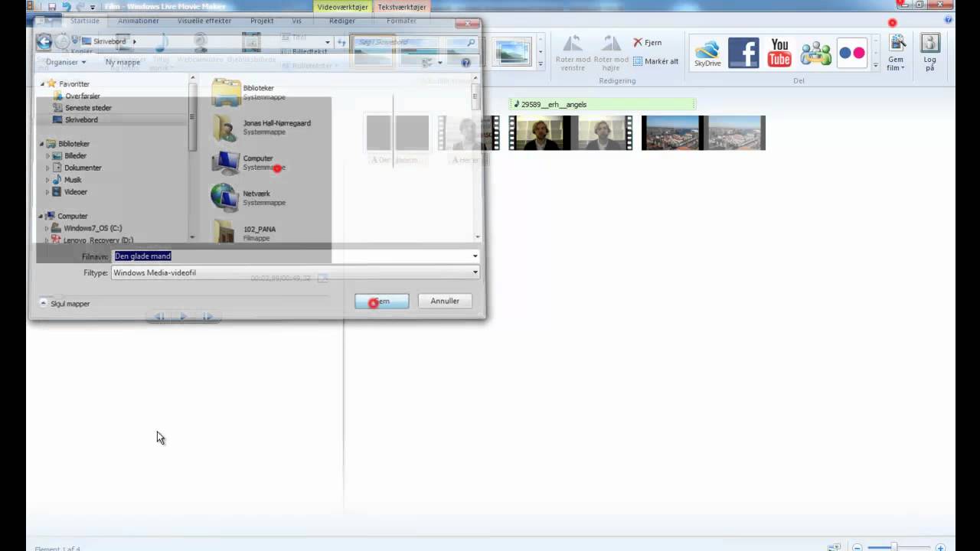Screen dimensions: 980x551
Task: Go back in the save dialog
Action: click(44, 41)
